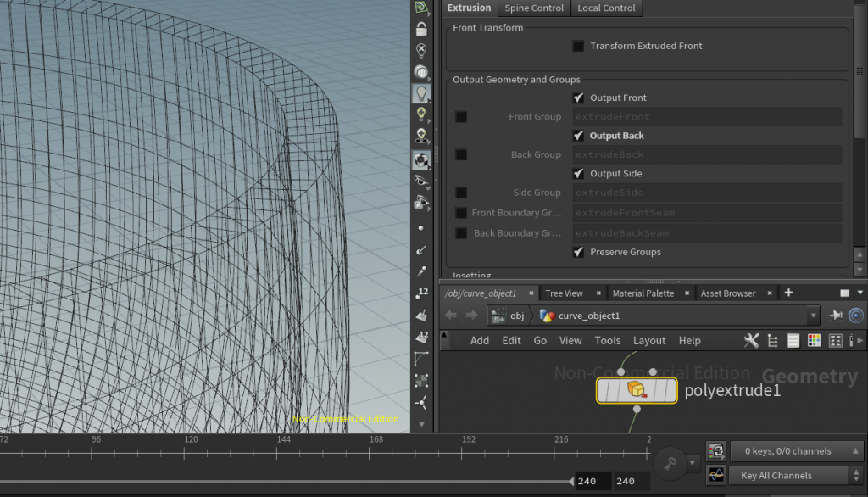The image size is (868, 497).
Task: Open the network editor display options wrench
Action: point(751,340)
